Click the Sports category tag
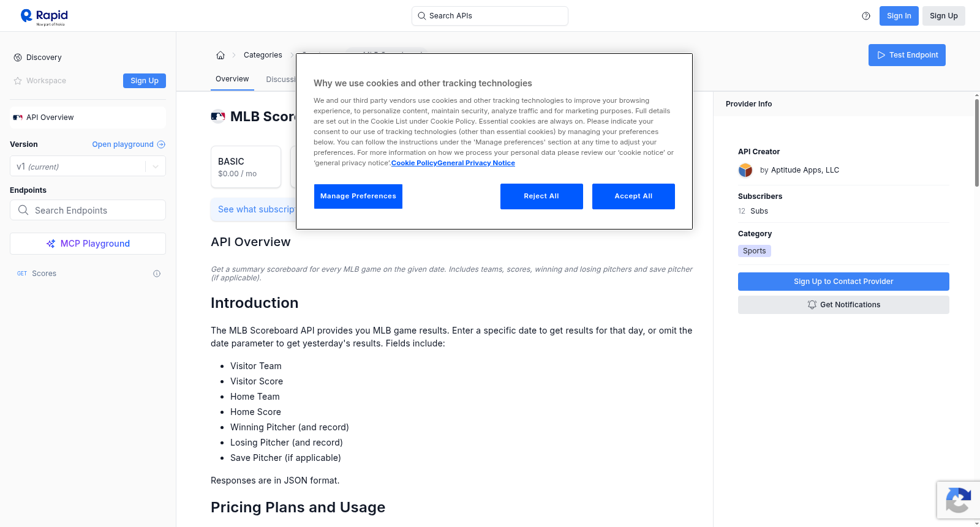980x527 pixels. click(755, 251)
